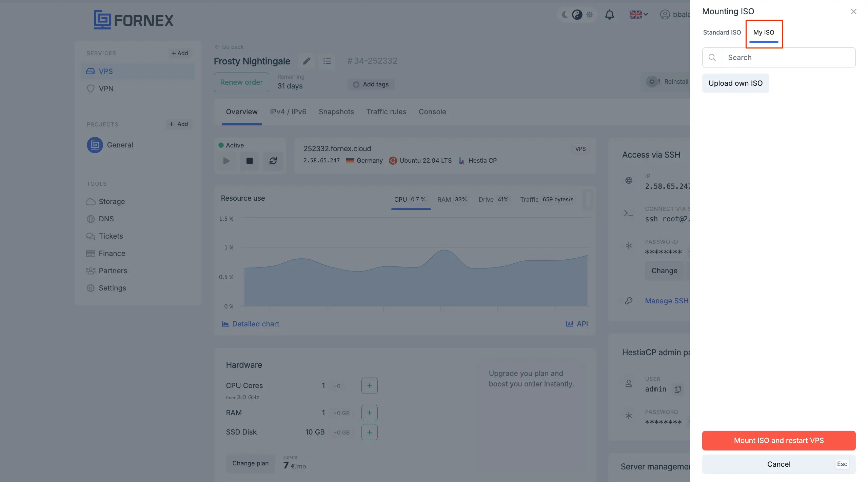Open Settings tool

coord(106,288)
